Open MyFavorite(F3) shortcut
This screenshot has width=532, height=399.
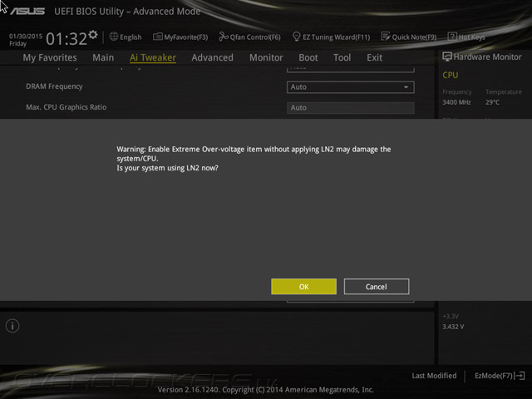(186, 37)
